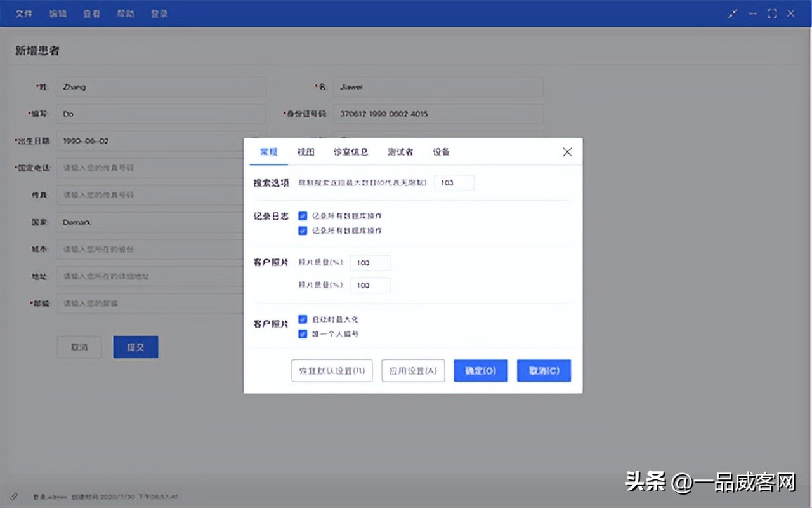Click the 传真 input field
This screenshot has width=812, height=508.
pos(150,195)
